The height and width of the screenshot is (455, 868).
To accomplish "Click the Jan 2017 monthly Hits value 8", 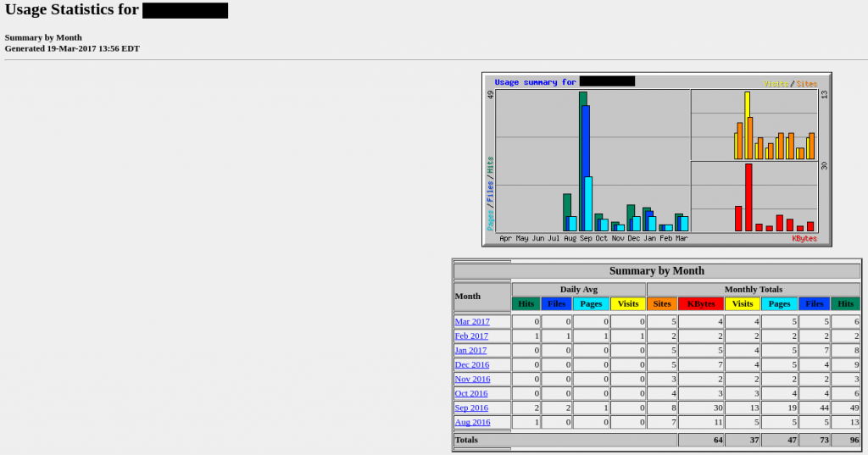I will pyautogui.click(x=856, y=351).
